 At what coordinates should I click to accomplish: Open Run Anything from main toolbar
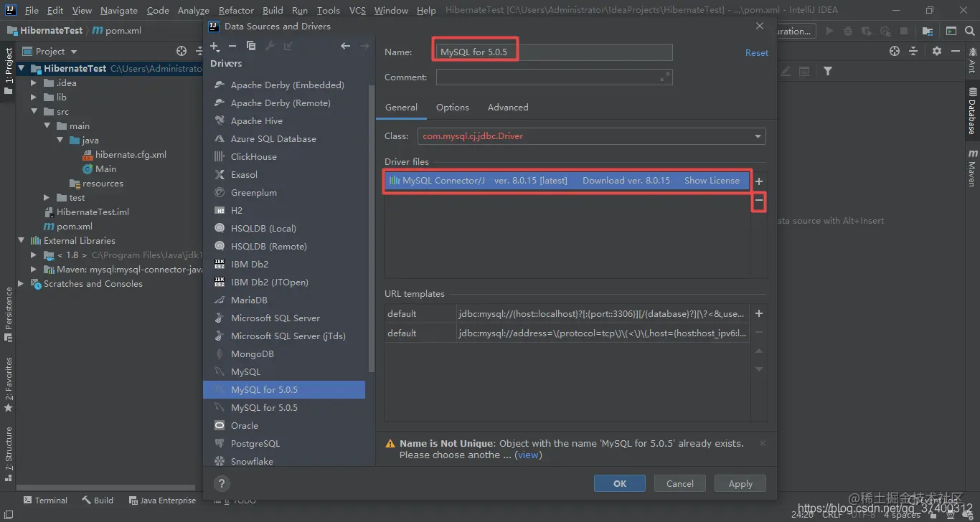point(951,31)
